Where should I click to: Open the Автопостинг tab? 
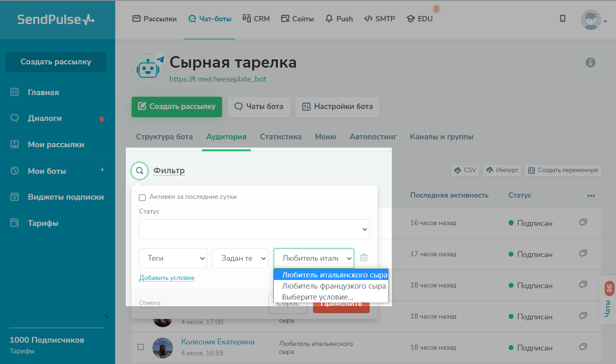373,136
